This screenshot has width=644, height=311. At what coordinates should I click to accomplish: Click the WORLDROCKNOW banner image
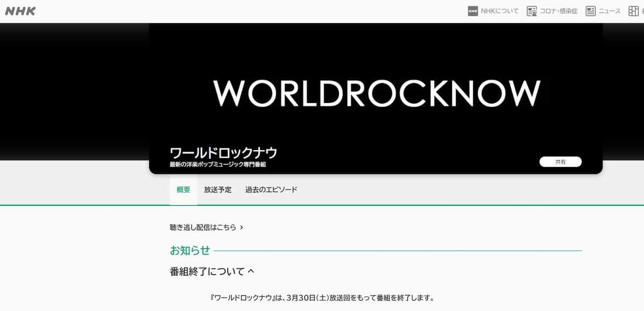(376, 93)
